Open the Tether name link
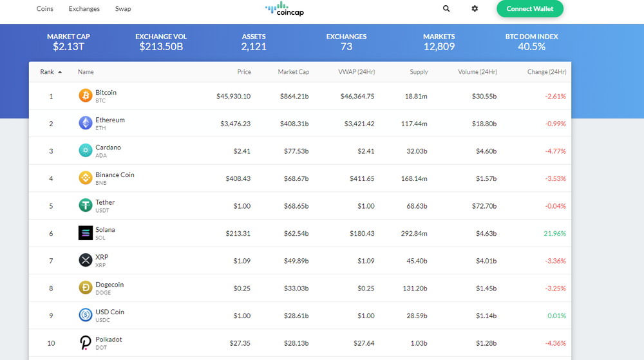 click(x=105, y=202)
